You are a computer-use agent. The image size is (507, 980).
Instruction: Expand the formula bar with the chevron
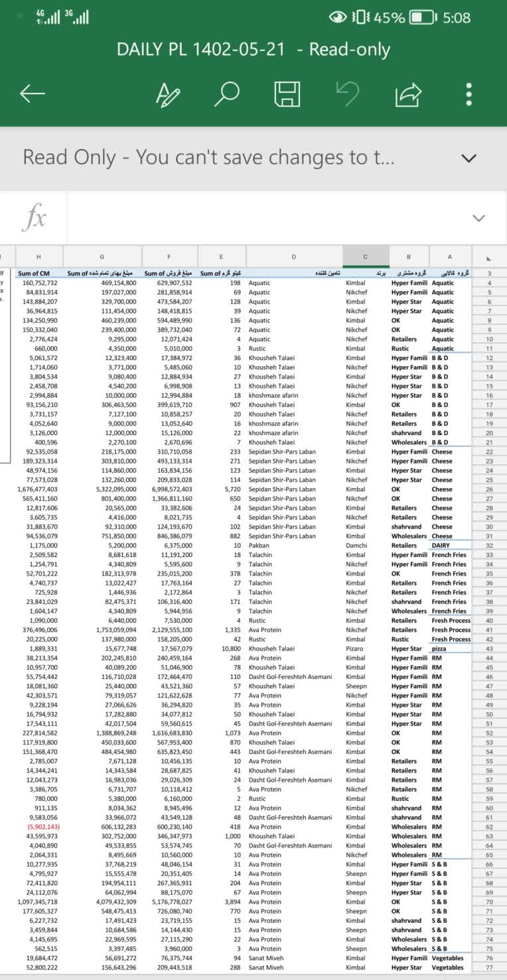[478, 217]
